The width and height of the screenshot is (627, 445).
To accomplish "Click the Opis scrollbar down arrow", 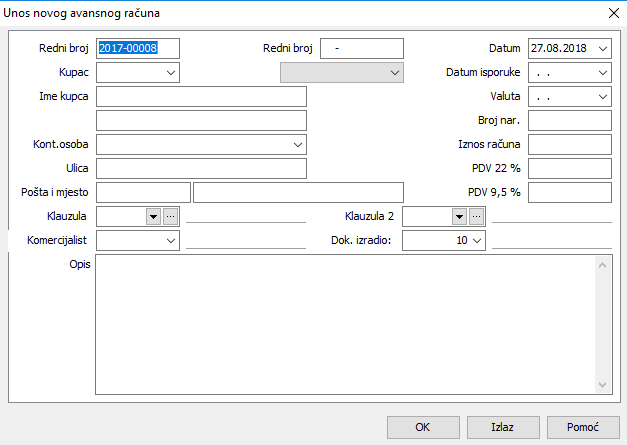I will 603,385.
